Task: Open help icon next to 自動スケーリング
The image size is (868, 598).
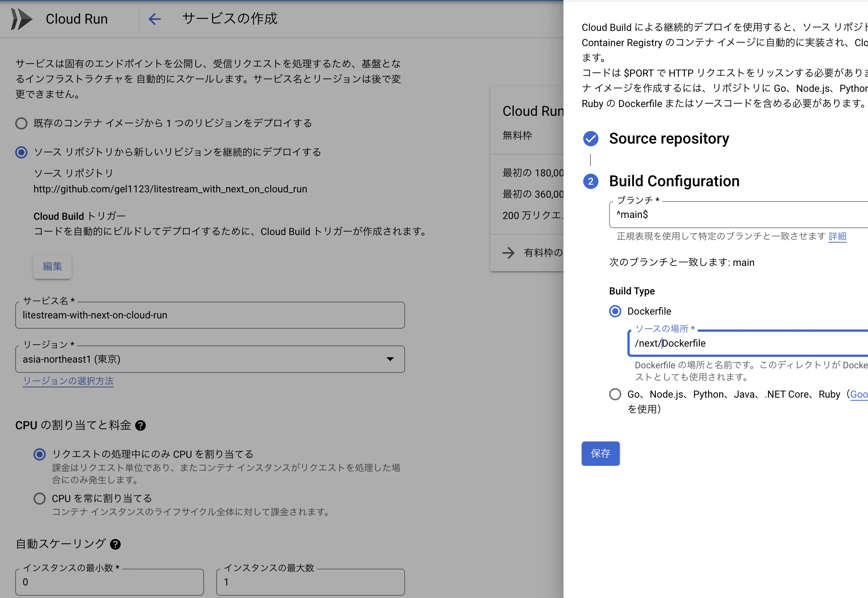Action: 115,544
